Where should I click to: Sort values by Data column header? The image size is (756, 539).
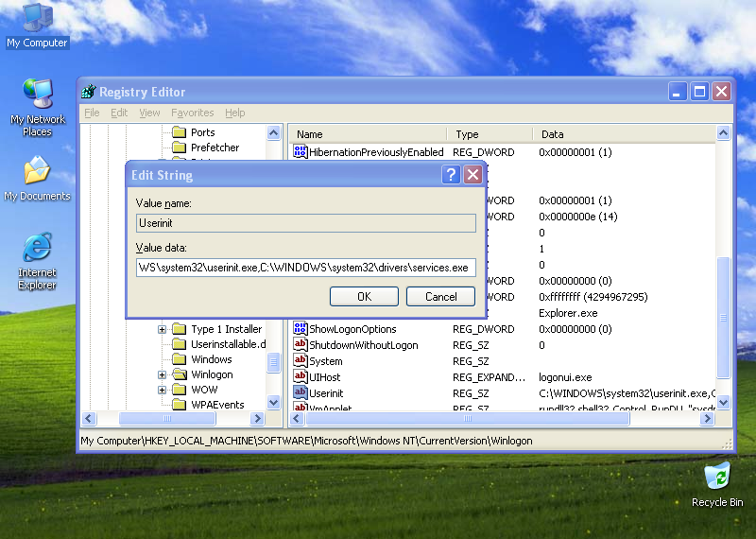tap(624, 134)
